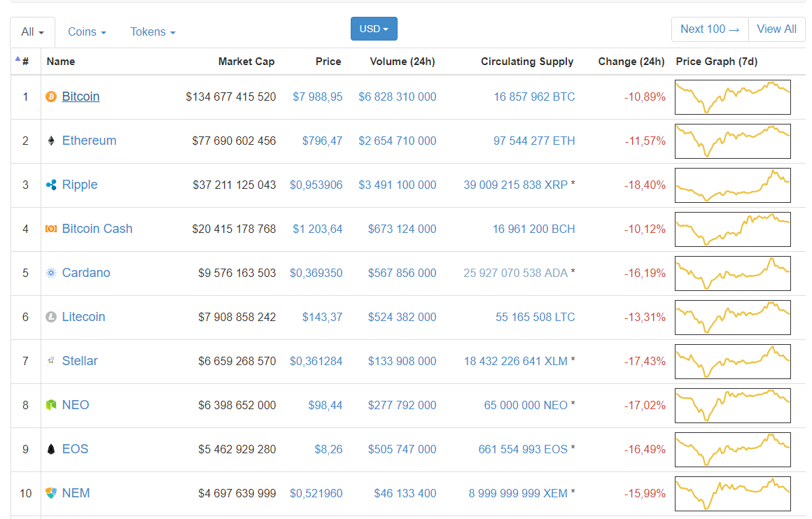Go to Next 100 results
The height and width of the screenshot is (519, 812).
tap(710, 29)
